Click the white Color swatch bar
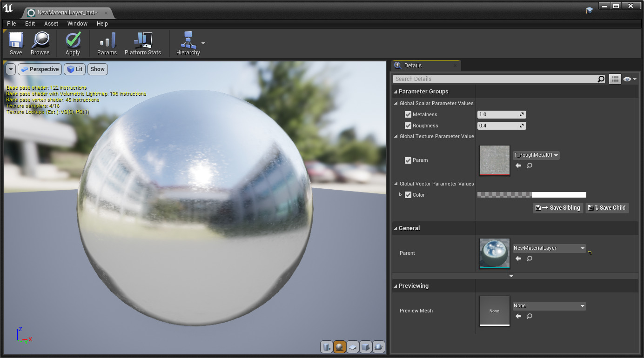The height and width of the screenshot is (358, 644). coord(558,195)
